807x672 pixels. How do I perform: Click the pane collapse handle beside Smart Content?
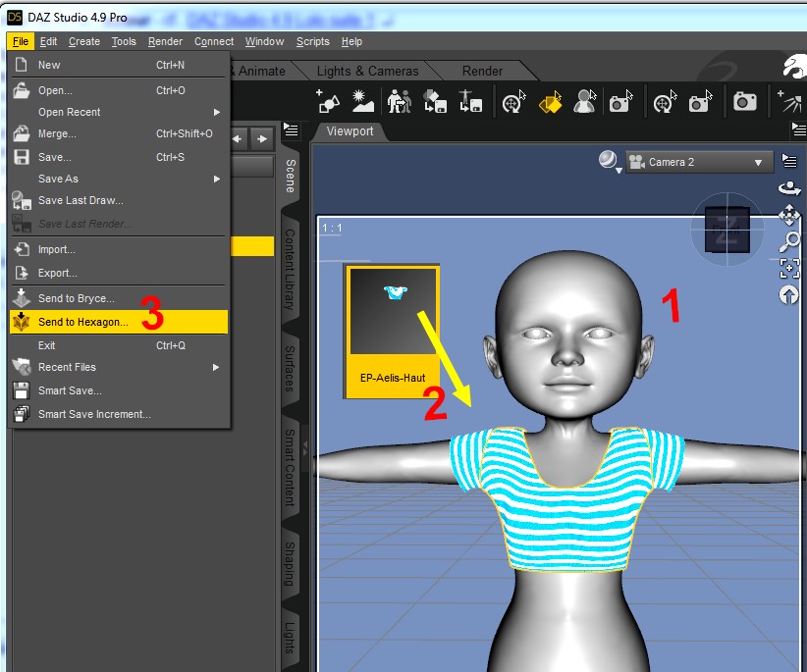(x=305, y=450)
